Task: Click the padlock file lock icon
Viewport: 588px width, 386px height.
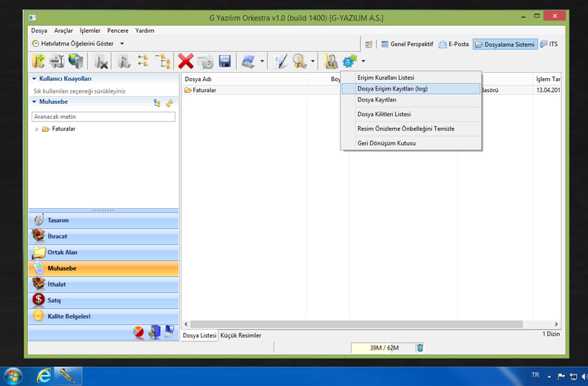Action: 331,62
